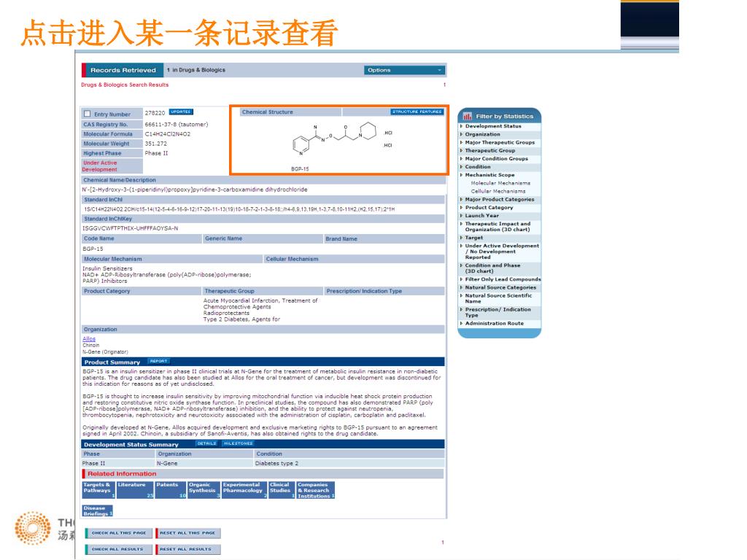The width and height of the screenshot is (747, 560).
Task: Click the Filter by Statistics chart icon
Action: point(468,116)
